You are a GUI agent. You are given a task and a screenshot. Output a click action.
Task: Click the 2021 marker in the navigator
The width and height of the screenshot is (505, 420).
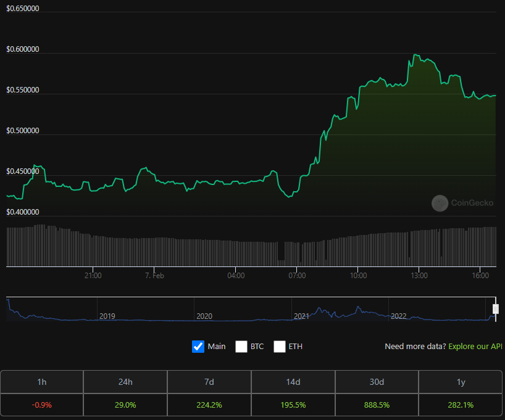pos(301,316)
